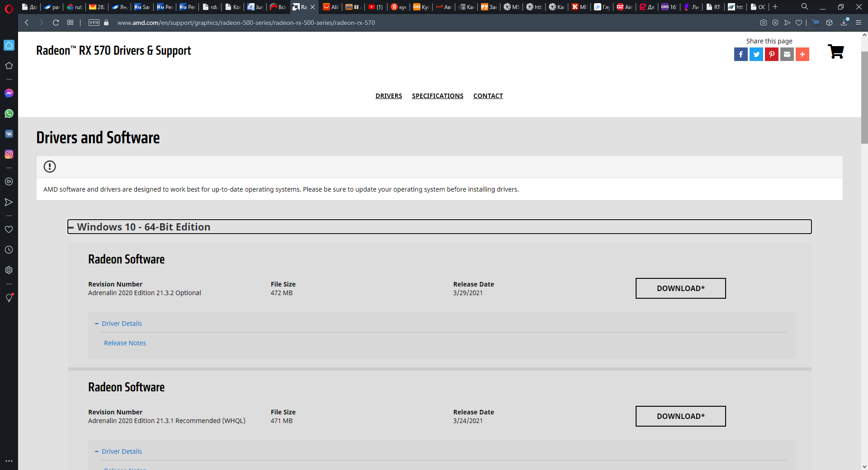Image resolution: width=868 pixels, height=470 pixels.
Task: Open the Downloads popup
Action: (844, 23)
